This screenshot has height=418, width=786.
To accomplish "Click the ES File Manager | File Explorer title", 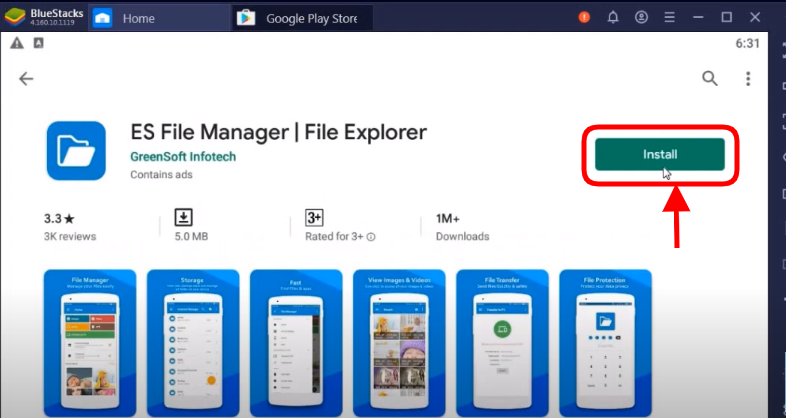I will point(279,132).
